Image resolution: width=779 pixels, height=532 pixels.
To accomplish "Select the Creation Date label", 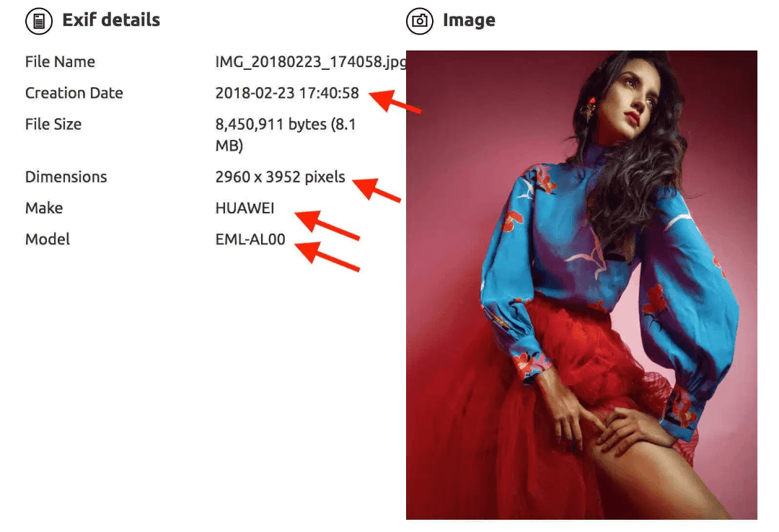I will point(74,93).
